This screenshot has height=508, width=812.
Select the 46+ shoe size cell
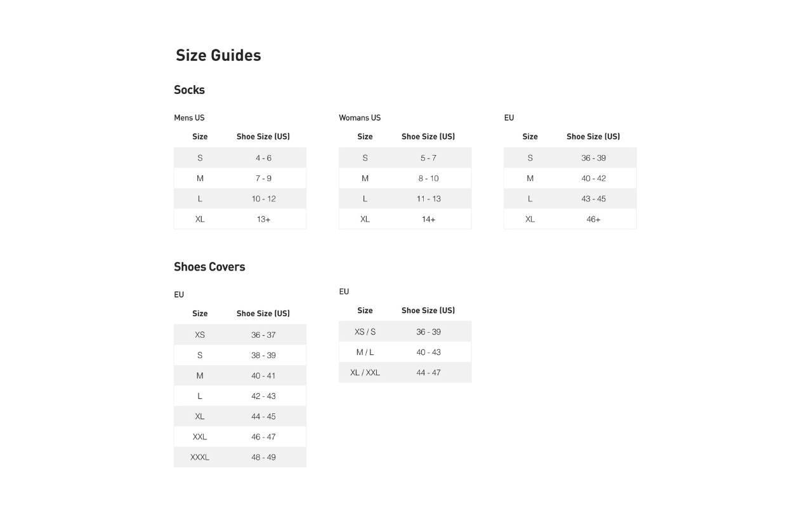coord(593,219)
